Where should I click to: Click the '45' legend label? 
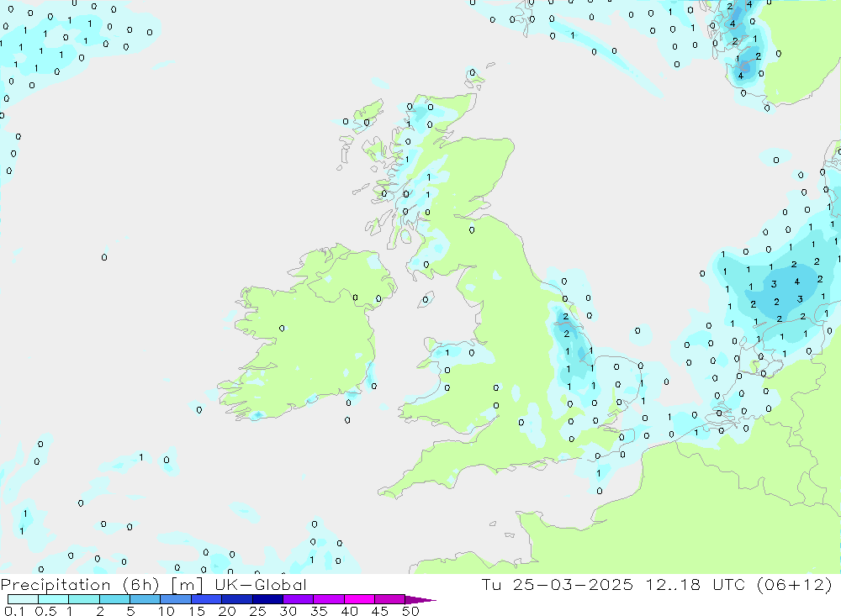point(380,611)
